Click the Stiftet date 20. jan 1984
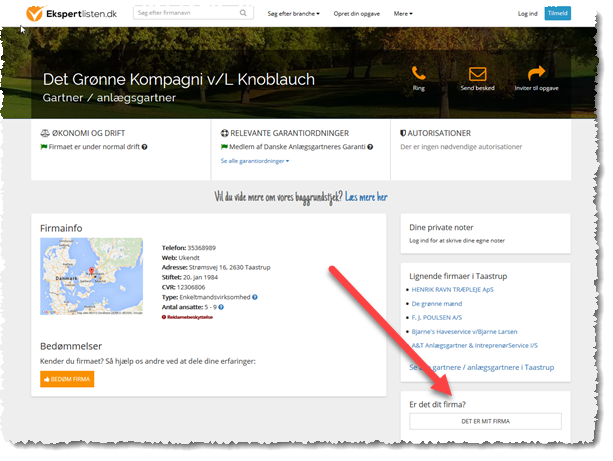 pos(200,278)
